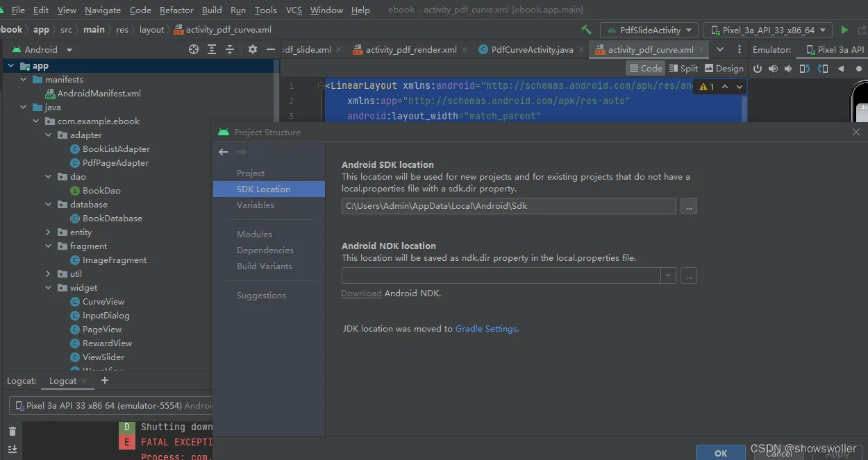Screen dimensions: 868x460
Task: Jump to previous highlighted problem arrow
Action: click(x=725, y=87)
